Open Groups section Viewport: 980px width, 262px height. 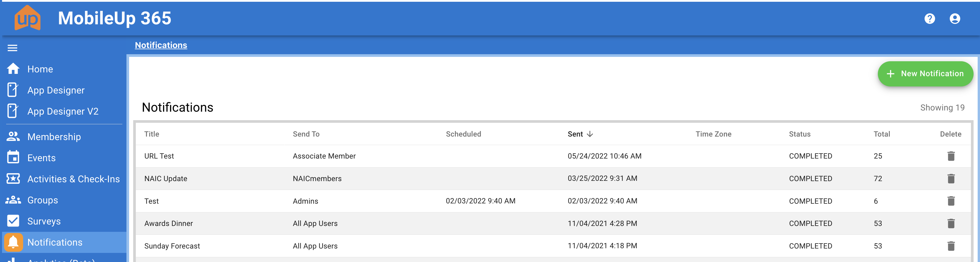pyautogui.click(x=43, y=200)
